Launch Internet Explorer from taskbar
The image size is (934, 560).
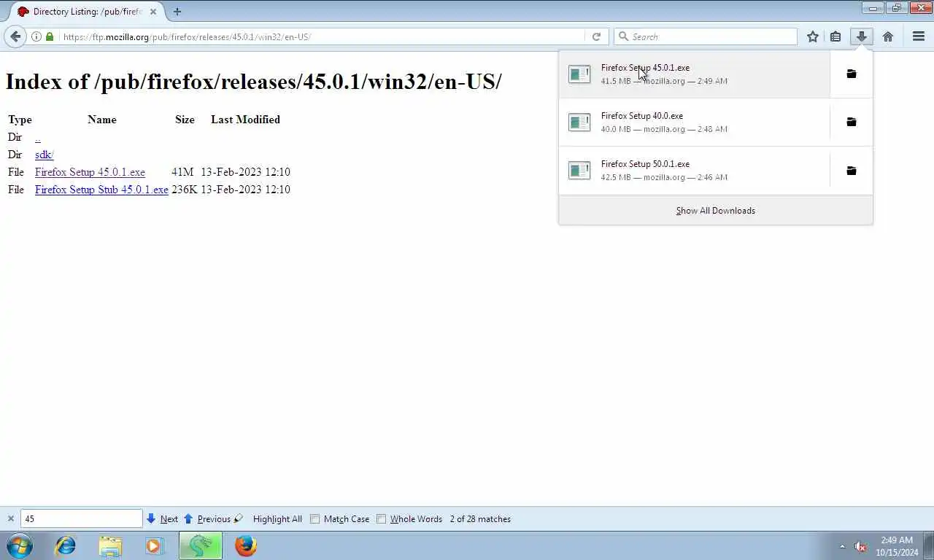point(66,545)
